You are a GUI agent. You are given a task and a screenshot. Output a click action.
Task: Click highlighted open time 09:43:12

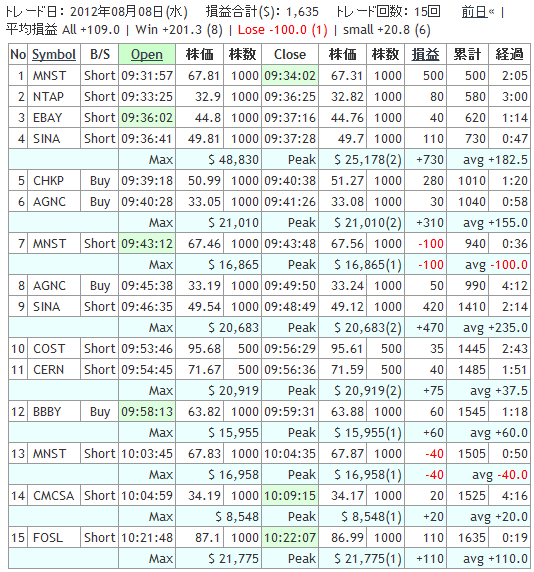[147, 243]
